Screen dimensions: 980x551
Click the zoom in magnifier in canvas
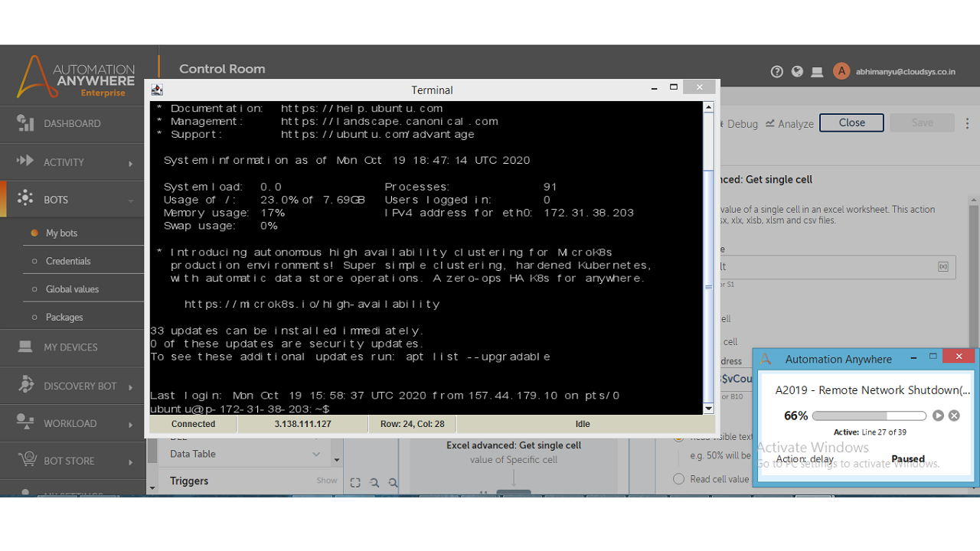coord(393,482)
